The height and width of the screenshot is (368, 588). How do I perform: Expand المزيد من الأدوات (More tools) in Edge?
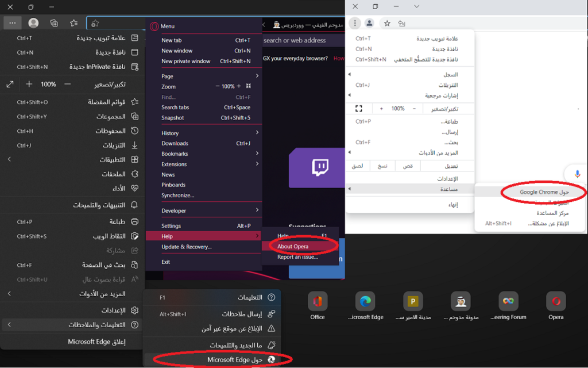72,294
